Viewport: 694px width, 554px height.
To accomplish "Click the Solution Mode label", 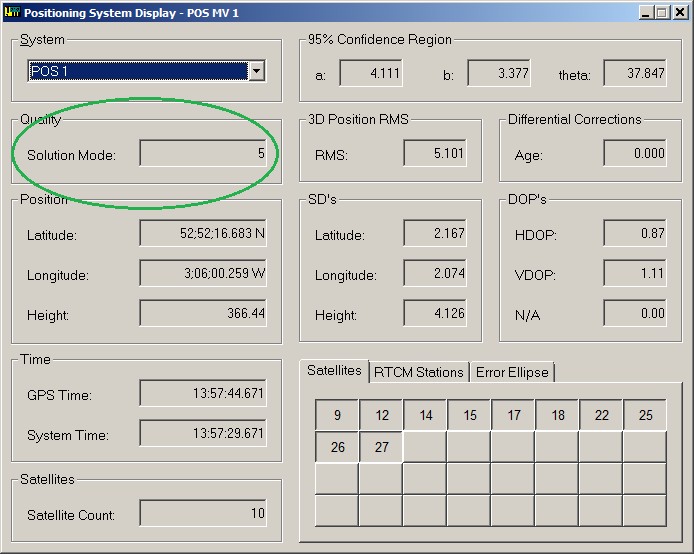I will (x=71, y=155).
